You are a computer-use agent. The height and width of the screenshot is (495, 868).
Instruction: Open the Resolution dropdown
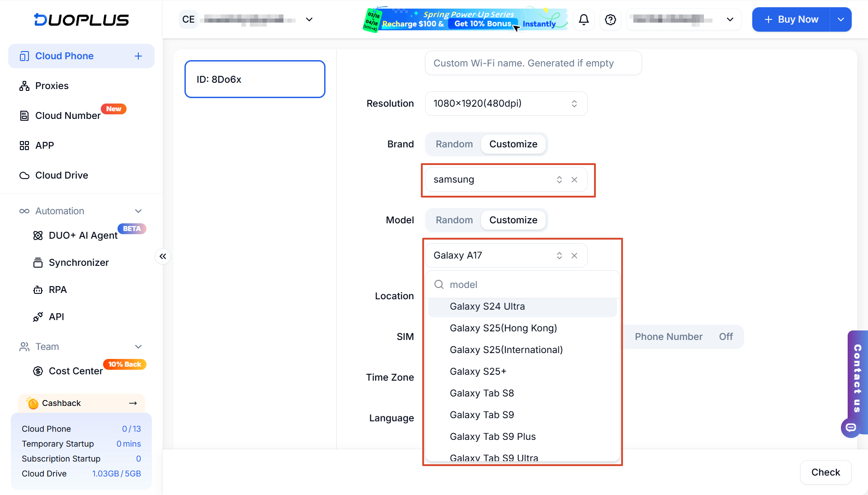pos(506,104)
